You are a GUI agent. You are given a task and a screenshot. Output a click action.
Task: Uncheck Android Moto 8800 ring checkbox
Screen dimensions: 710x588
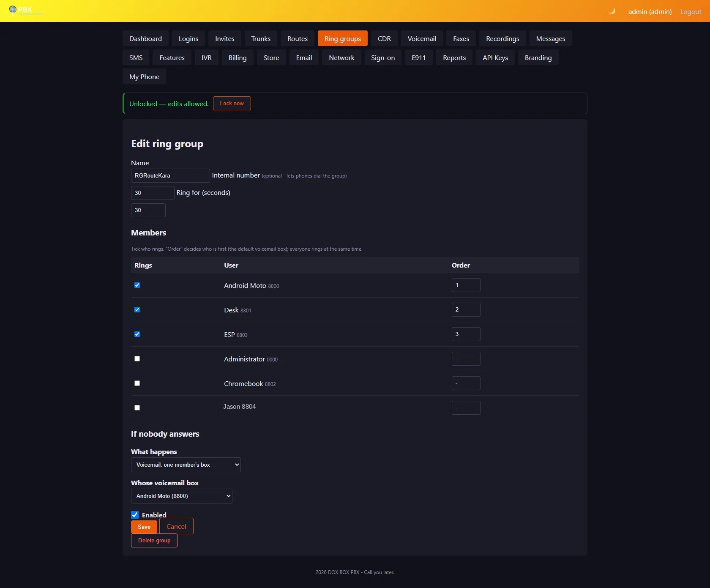[137, 285]
